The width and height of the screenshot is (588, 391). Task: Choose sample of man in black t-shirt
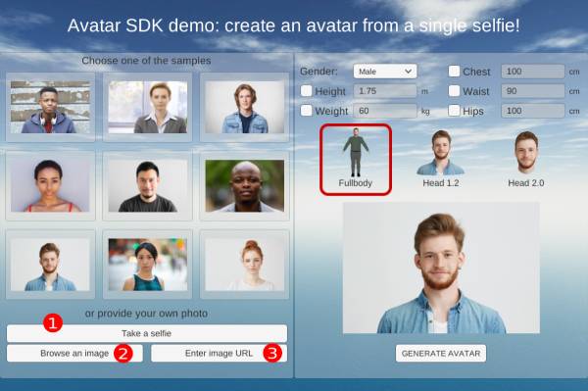tap(147, 186)
